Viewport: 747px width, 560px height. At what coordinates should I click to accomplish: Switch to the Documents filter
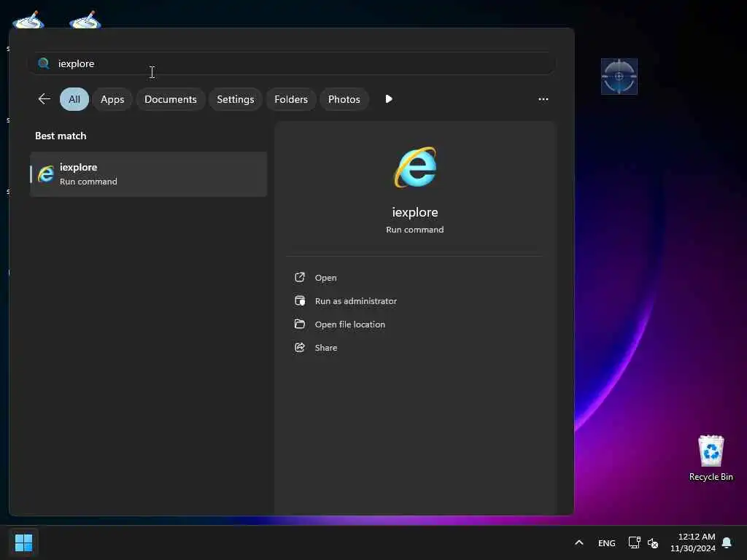click(x=171, y=99)
